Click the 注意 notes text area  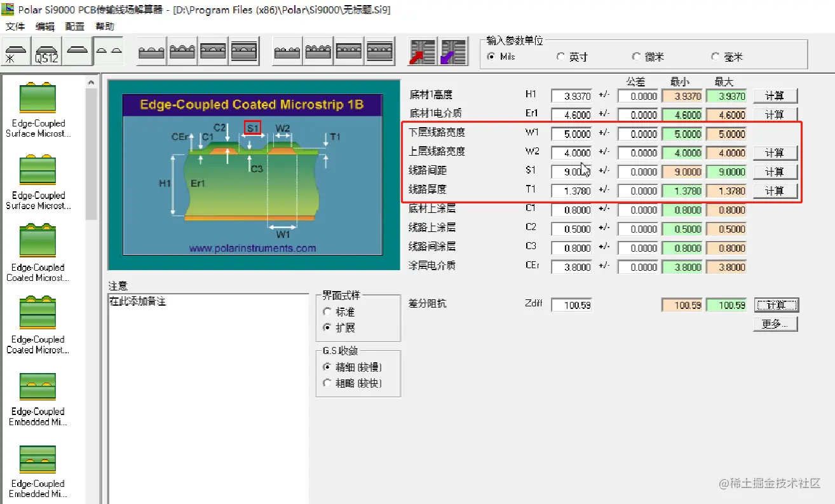(x=208, y=399)
